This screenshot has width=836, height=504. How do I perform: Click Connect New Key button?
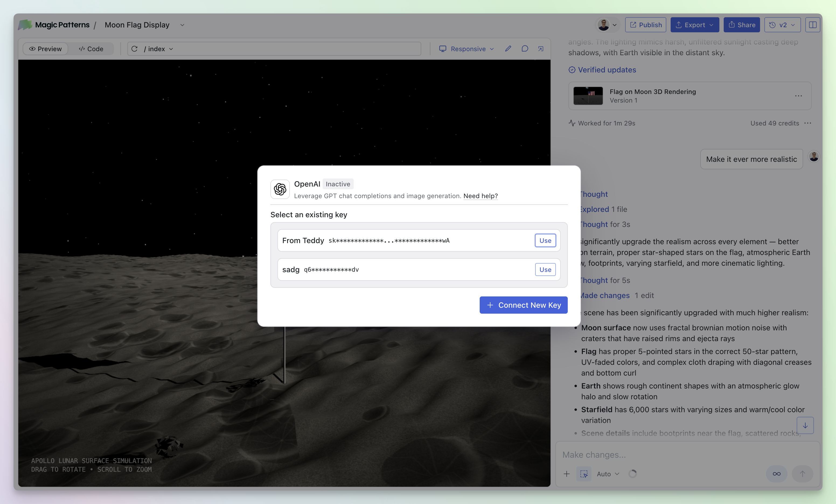[x=523, y=305]
